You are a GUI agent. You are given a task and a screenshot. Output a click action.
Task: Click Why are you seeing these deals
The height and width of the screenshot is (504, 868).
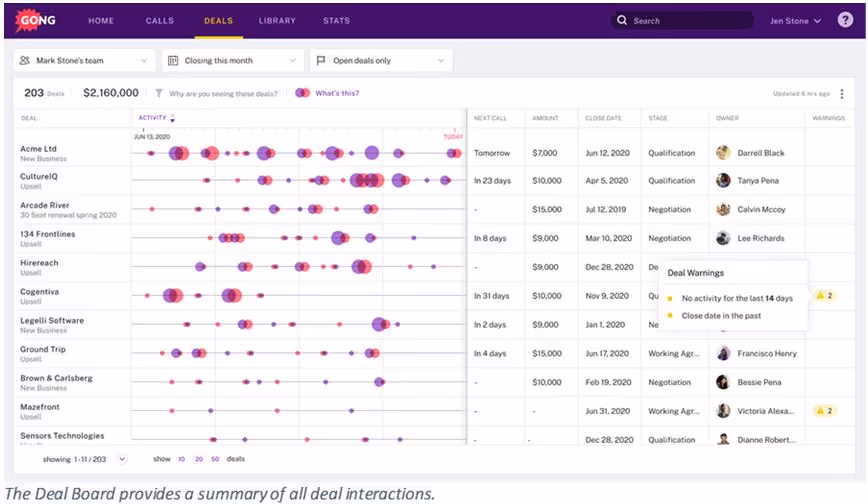pos(223,94)
